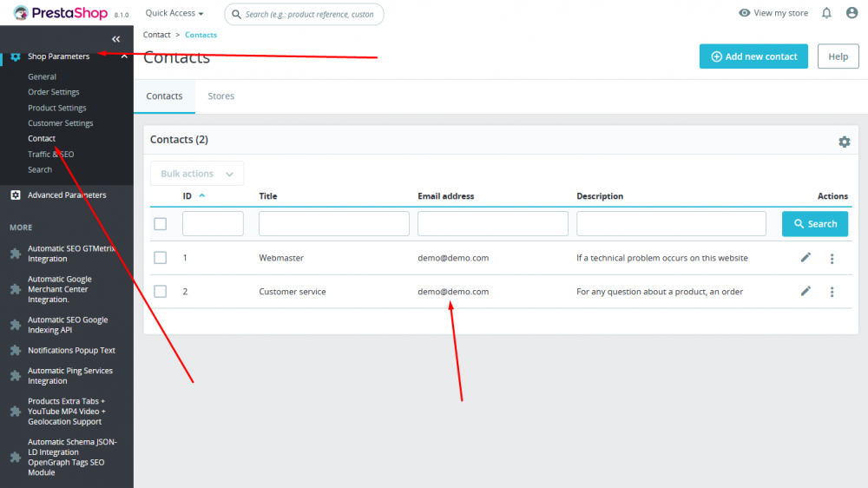Click the PrestaShop logo
Viewport: 868px width, 488px height.
[x=61, y=13]
